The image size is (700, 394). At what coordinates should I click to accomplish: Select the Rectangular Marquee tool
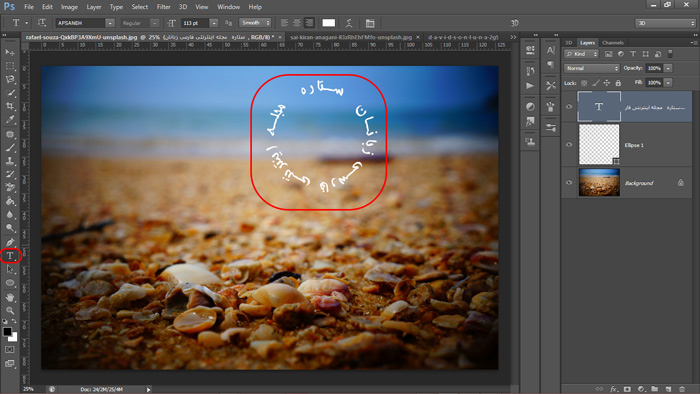click(x=10, y=66)
